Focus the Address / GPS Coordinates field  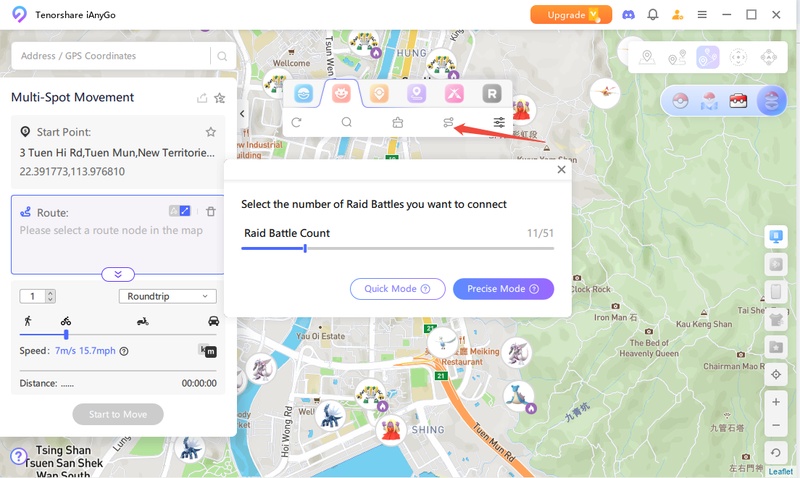point(110,56)
